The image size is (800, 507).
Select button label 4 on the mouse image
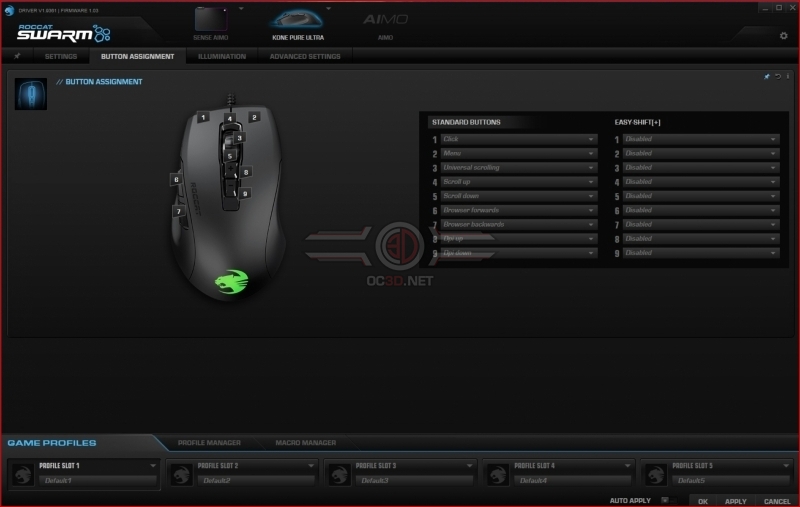coord(230,118)
